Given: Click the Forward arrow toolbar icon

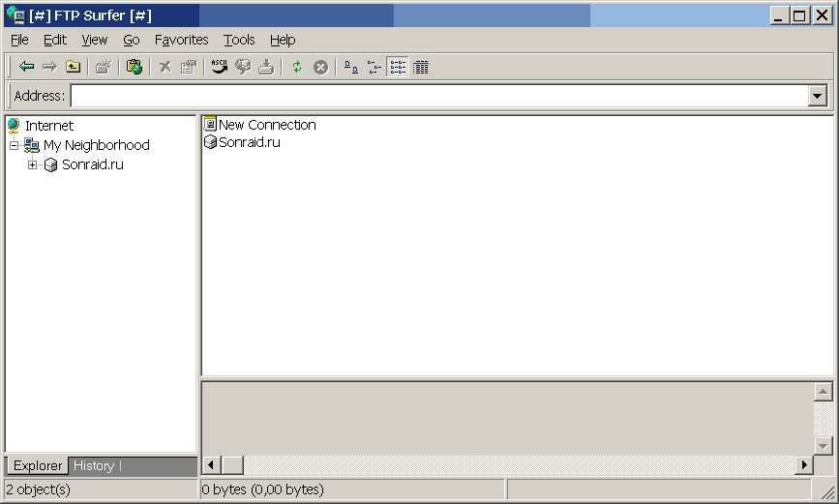Looking at the screenshot, I should pos(49,67).
